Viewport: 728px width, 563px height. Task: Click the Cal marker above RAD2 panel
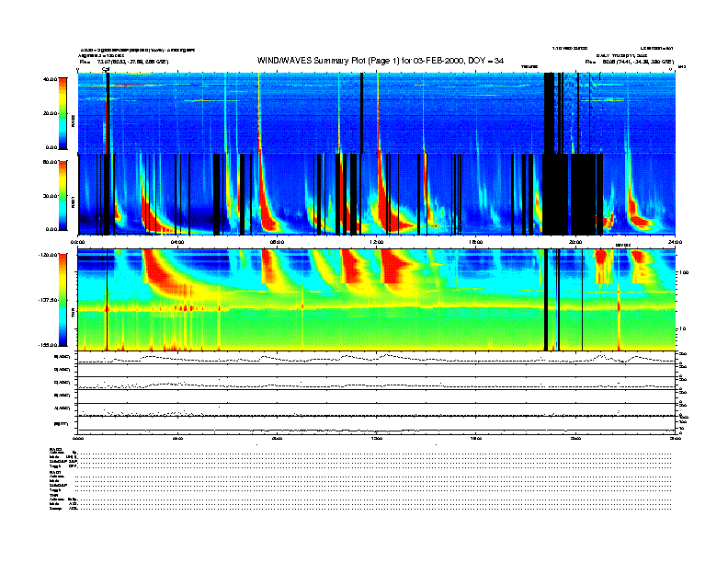coord(106,70)
